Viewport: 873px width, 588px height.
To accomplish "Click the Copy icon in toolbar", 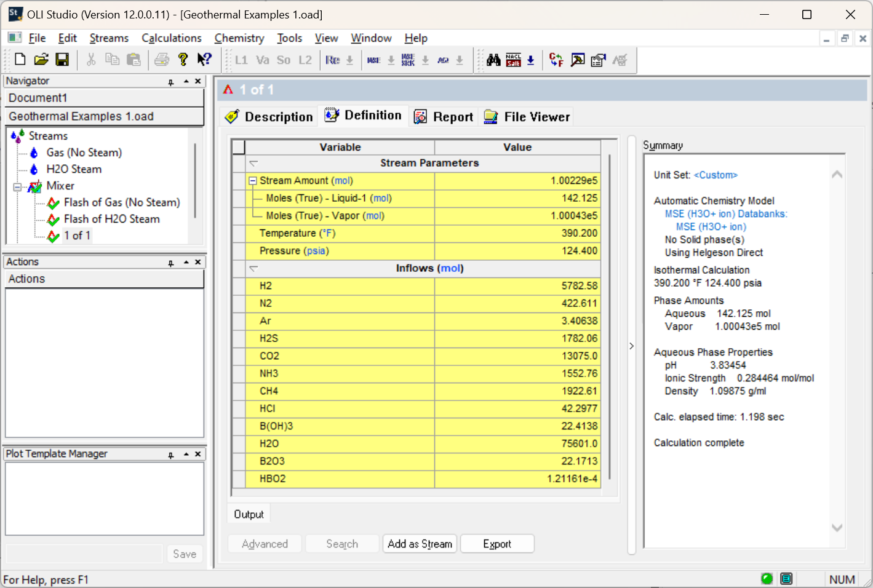I will [x=112, y=60].
